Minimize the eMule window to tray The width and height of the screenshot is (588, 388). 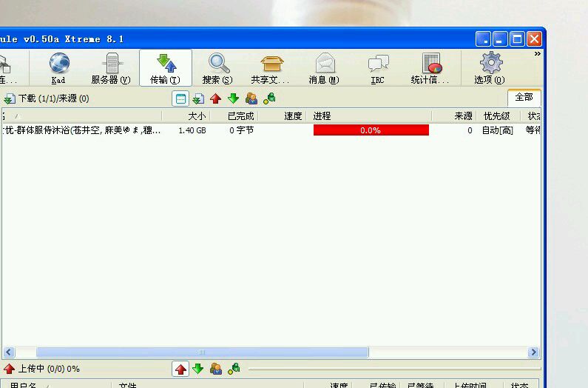[x=483, y=39]
